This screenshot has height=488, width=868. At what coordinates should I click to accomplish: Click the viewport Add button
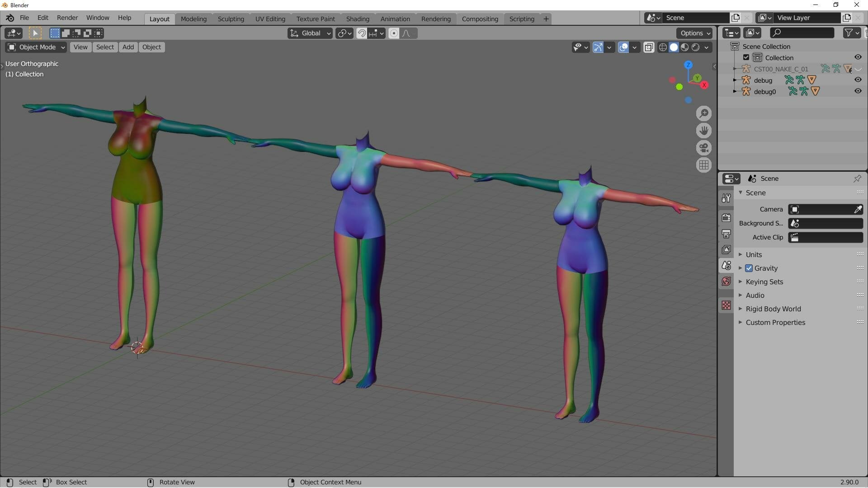128,47
